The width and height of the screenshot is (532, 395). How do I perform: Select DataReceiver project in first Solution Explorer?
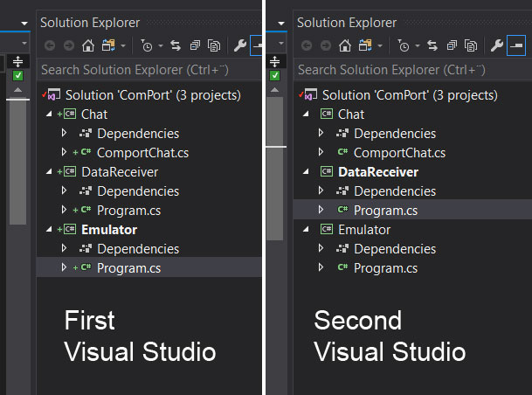click(120, 172)
